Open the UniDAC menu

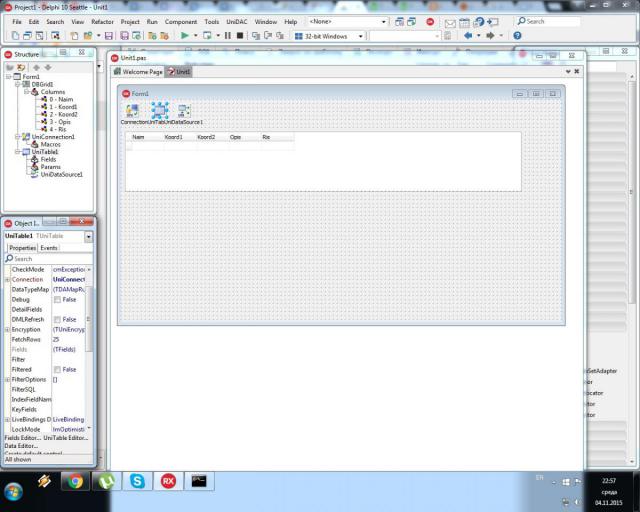tap(237, 22)
